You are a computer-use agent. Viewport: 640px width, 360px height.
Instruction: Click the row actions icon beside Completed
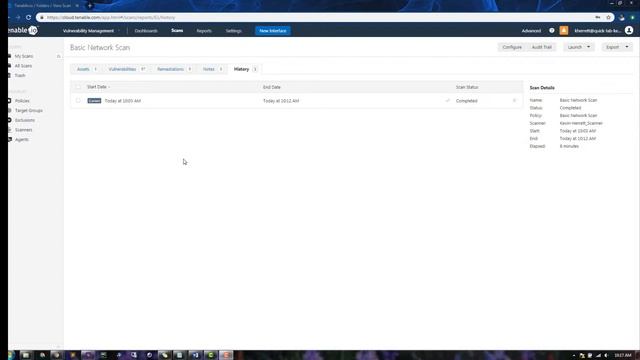pos(514,100)
